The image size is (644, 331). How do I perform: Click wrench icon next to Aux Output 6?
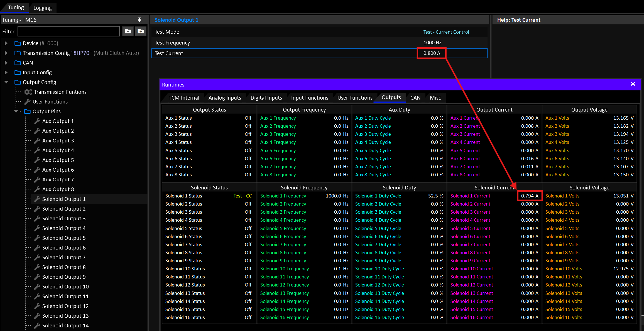[x=37, y=170]
